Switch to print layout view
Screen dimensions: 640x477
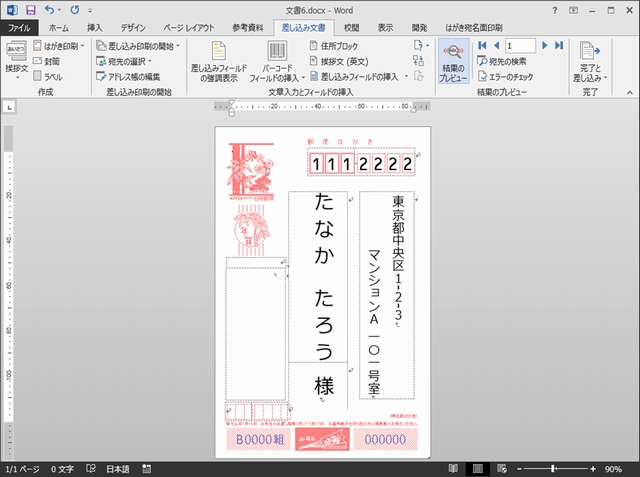(478, 469)
